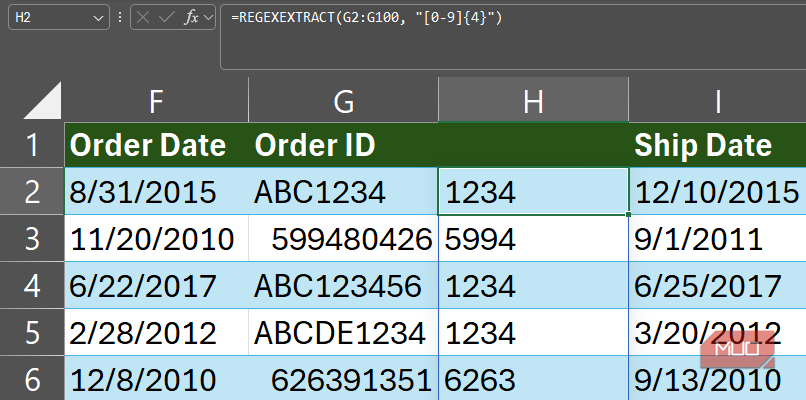The image size is (806, 400).
Task: Confirm formula with the checkmark icon
Action: pyautogui.click(x=167, y=18)
